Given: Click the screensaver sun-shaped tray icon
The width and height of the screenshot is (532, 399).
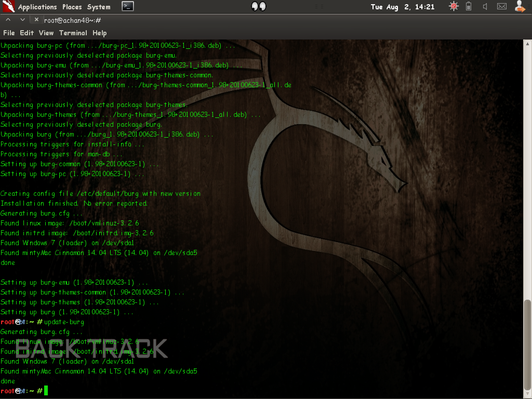Looking at the screenshot, I should (x=453, y=6).
